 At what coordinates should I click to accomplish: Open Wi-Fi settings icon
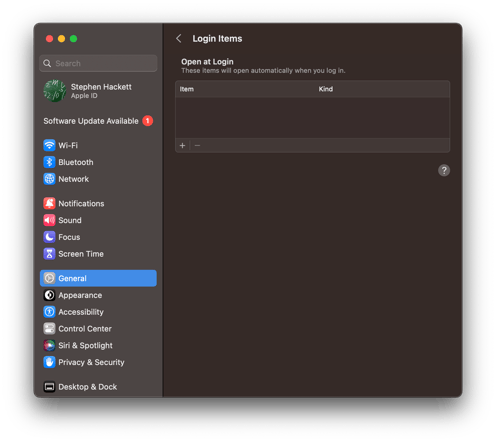[49, 145]
